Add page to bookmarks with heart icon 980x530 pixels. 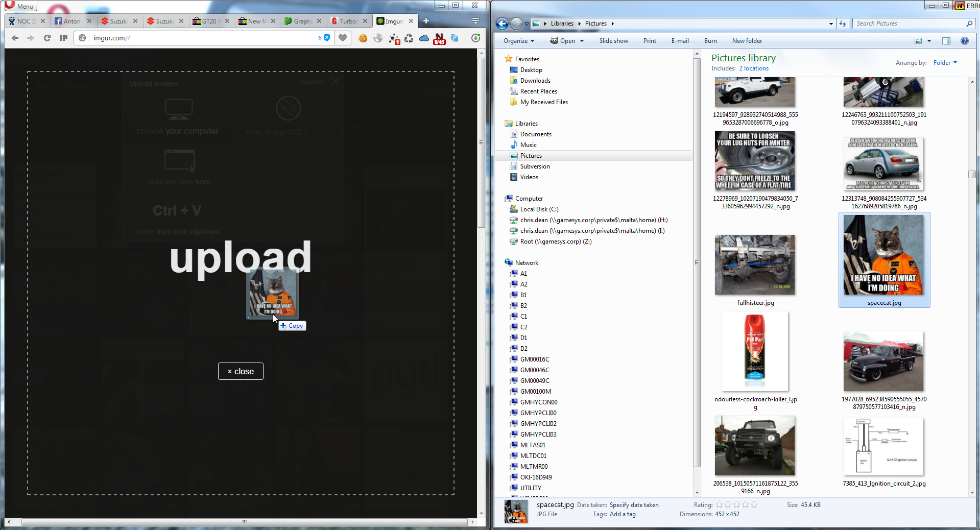click(343, 38)
